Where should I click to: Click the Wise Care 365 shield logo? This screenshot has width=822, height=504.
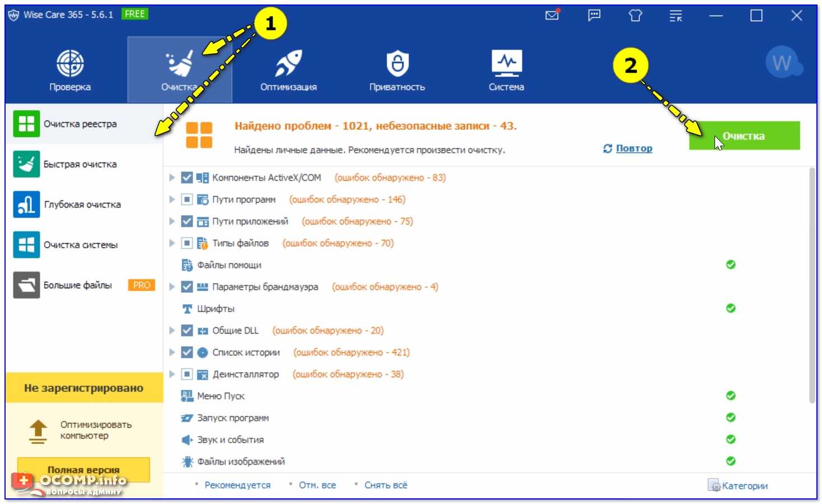point(13,15)
